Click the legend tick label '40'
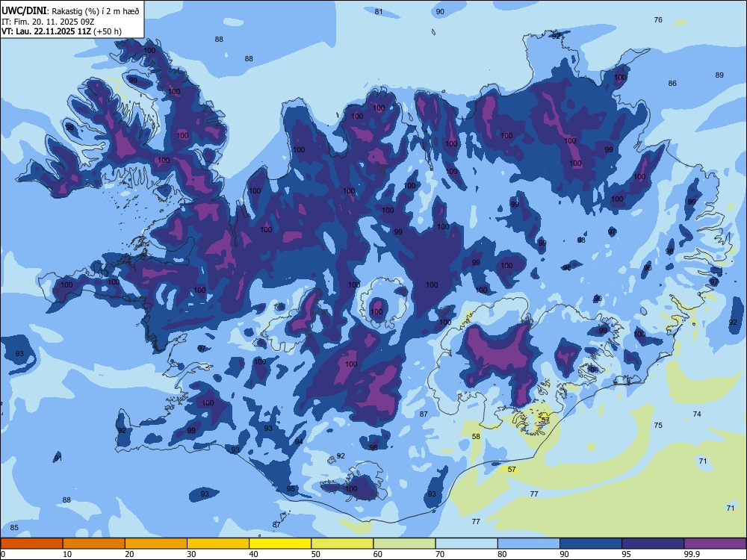This screenshot has height=560, width=747. (x=254, y=554)
